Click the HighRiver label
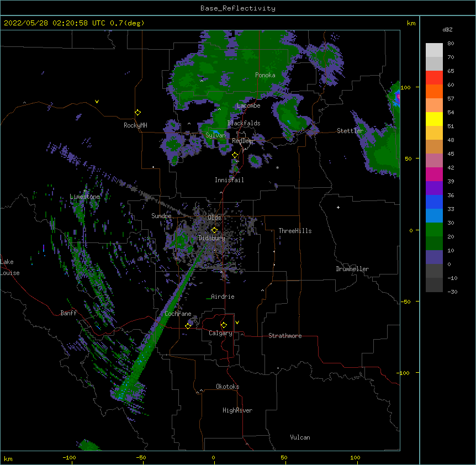Screen dimensions: 476x465 (237, 410)
